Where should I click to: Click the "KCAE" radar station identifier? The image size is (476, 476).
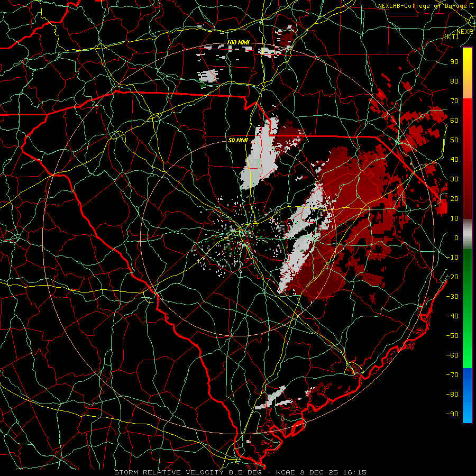pyautogui.click(x=286, y=472)
